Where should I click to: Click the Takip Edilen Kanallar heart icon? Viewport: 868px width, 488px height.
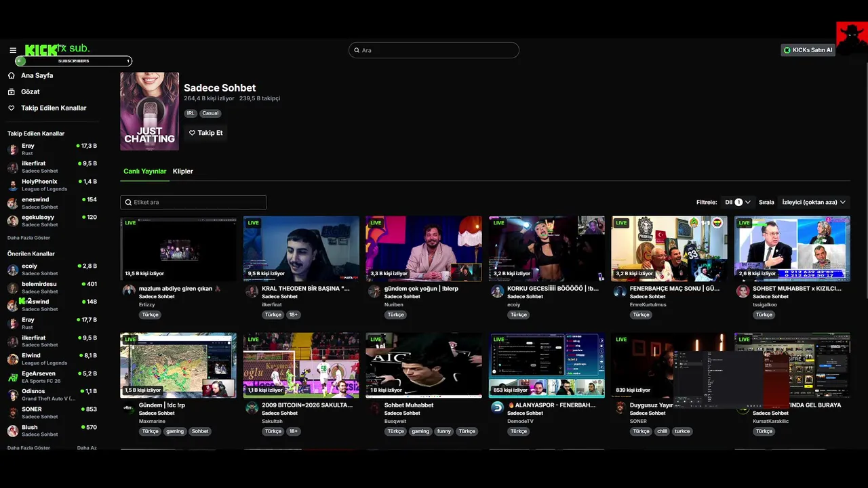click(12, 108)
